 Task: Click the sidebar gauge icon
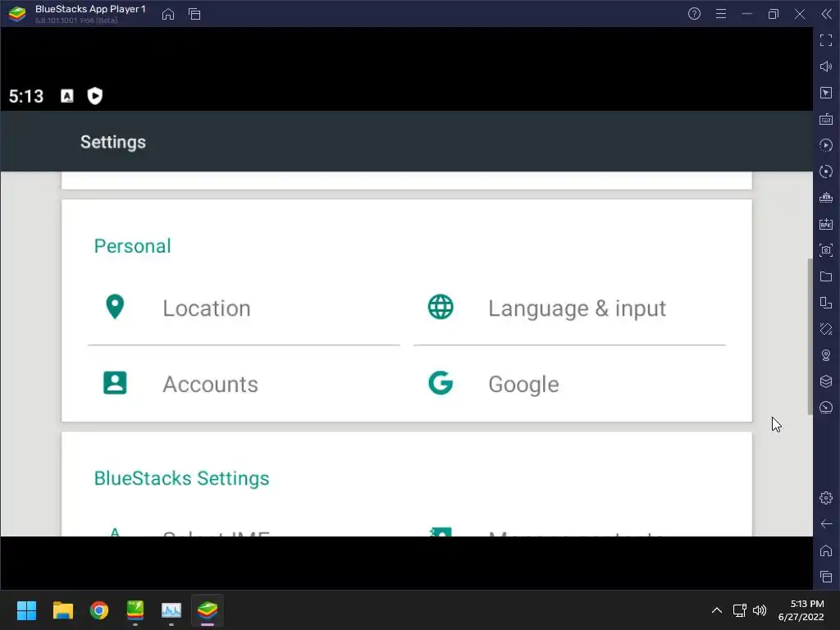[826, 408]
